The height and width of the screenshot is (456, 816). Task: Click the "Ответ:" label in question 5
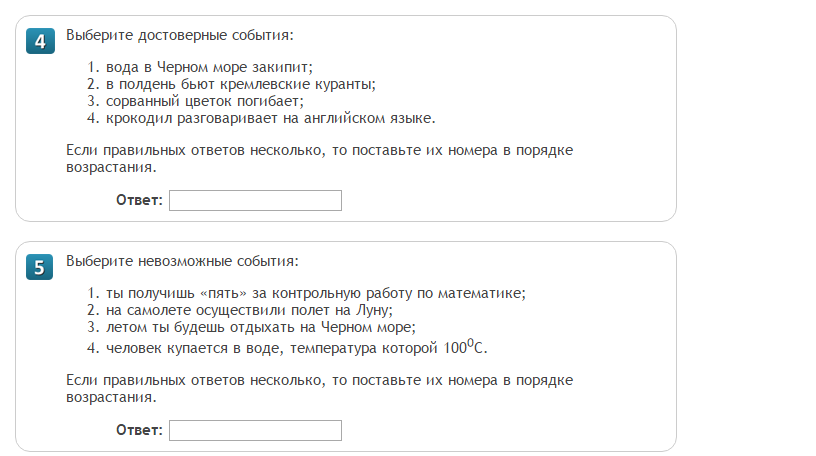click(x=139, y=431)
